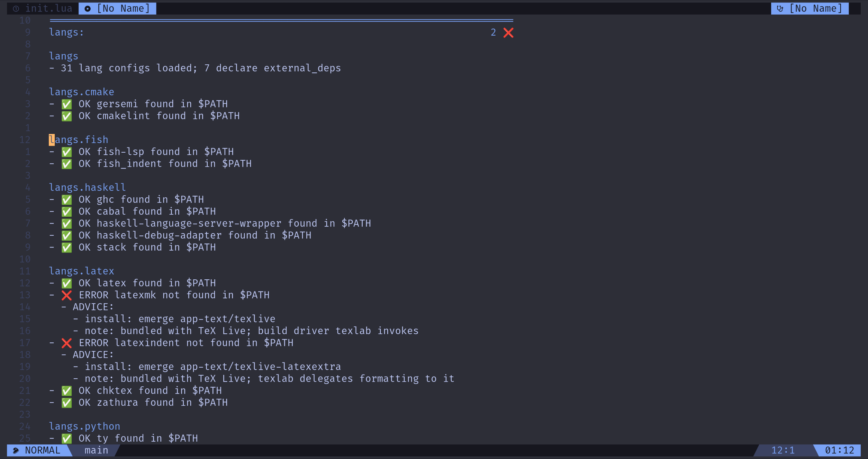Click the circle icon beside init.lua
This screenshot has height=459, width=868.
pyautogui.click(x=15, y=8)
